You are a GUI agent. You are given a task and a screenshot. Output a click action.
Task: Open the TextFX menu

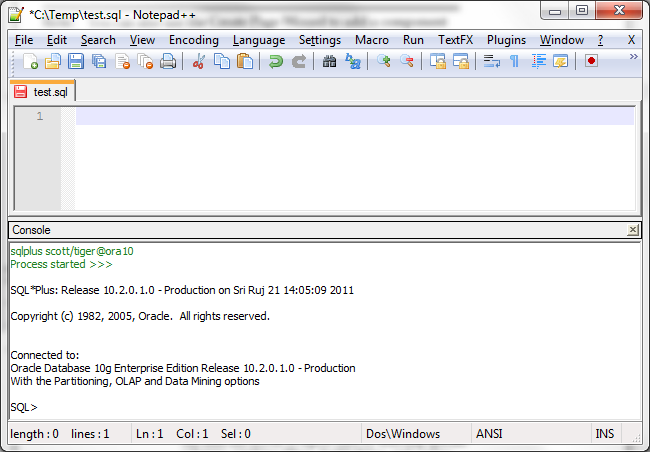tap(455, 40)
